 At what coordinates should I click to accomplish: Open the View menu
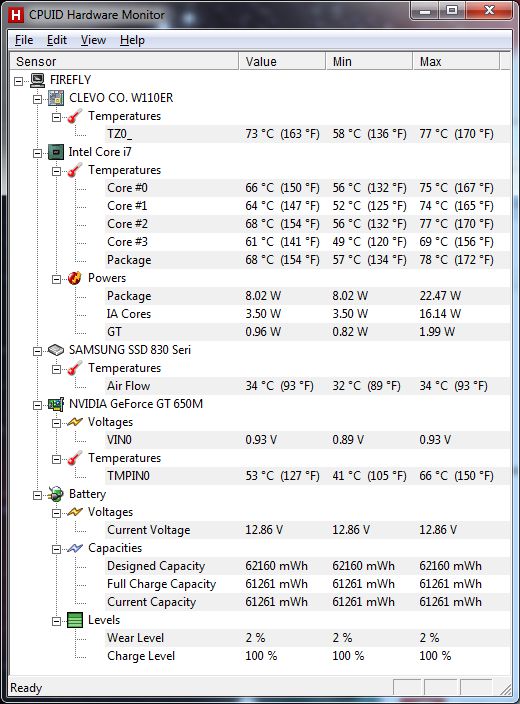[93, 40]
